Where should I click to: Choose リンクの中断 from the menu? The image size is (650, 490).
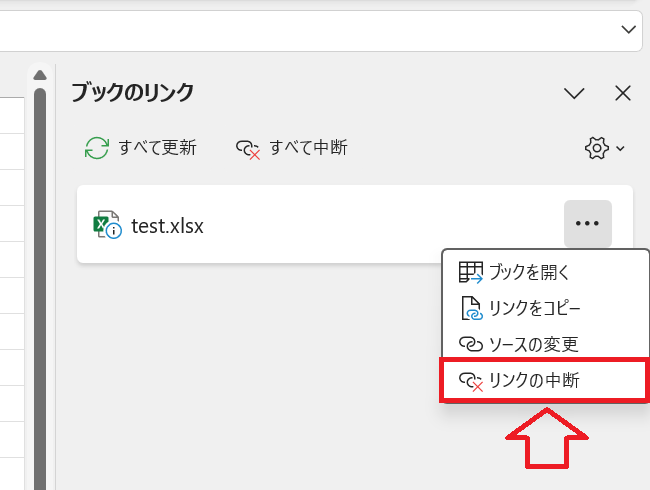545,380
